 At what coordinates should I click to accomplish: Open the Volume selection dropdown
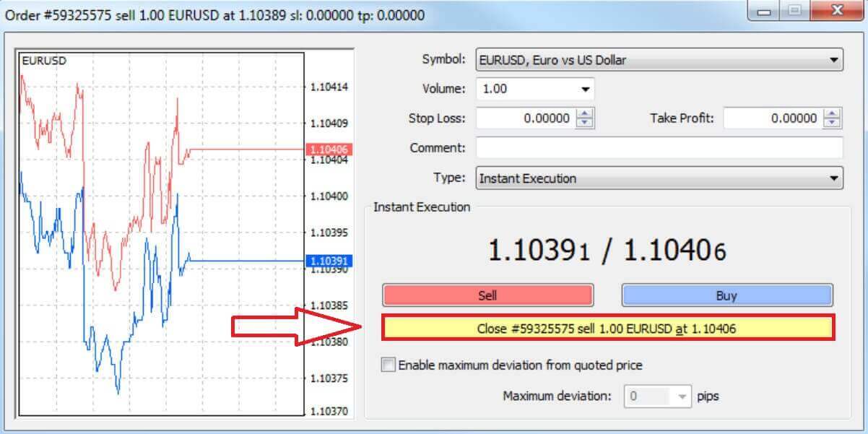[586, 88]
